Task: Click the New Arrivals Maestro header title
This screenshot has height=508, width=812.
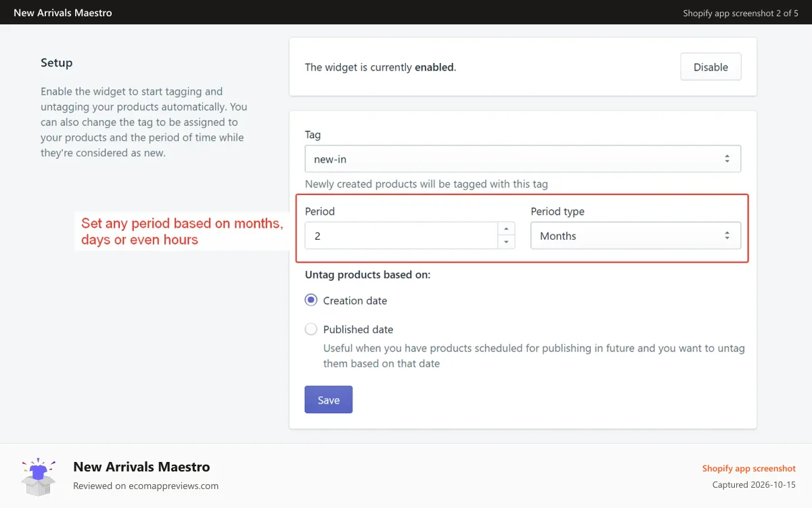Action: 63,13
